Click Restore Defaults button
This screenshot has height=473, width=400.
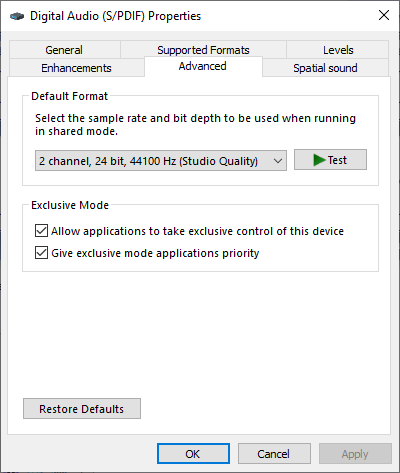pyautogui.click(x=82, y=409)
